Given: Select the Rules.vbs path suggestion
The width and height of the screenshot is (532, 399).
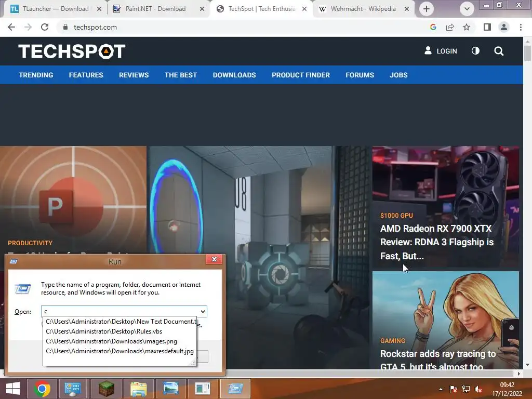Looking at the screenshot, I should [120, 331].
